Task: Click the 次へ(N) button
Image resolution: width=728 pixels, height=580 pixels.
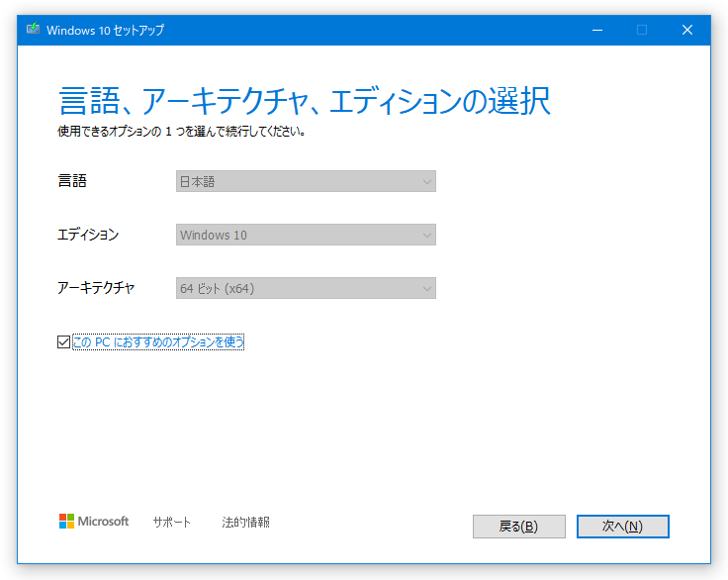Action: point(622,527)
